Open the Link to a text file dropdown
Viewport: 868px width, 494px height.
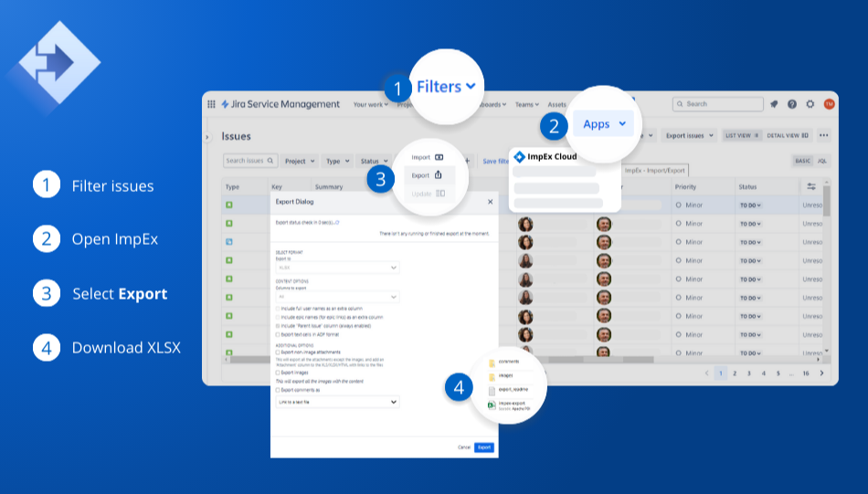click(338, 402)
